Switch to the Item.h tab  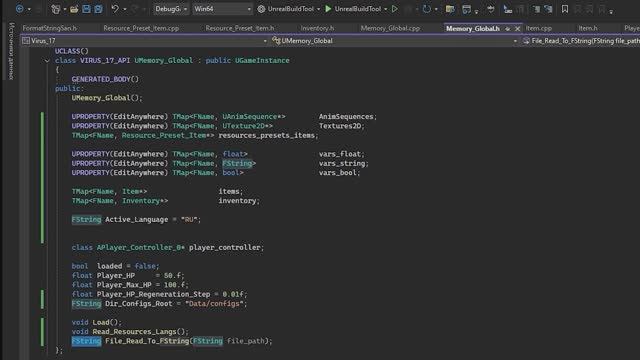coord(588,28)
